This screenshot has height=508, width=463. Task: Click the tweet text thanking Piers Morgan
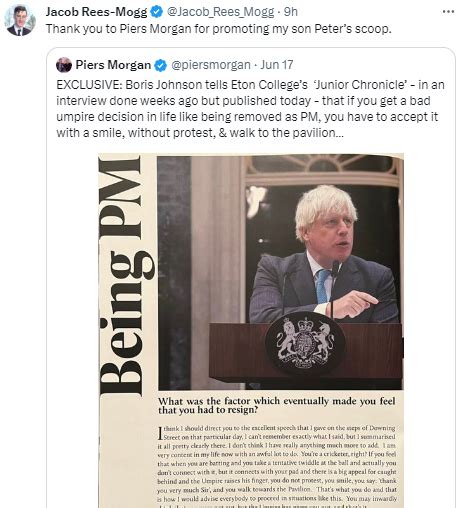coord(219,29)
